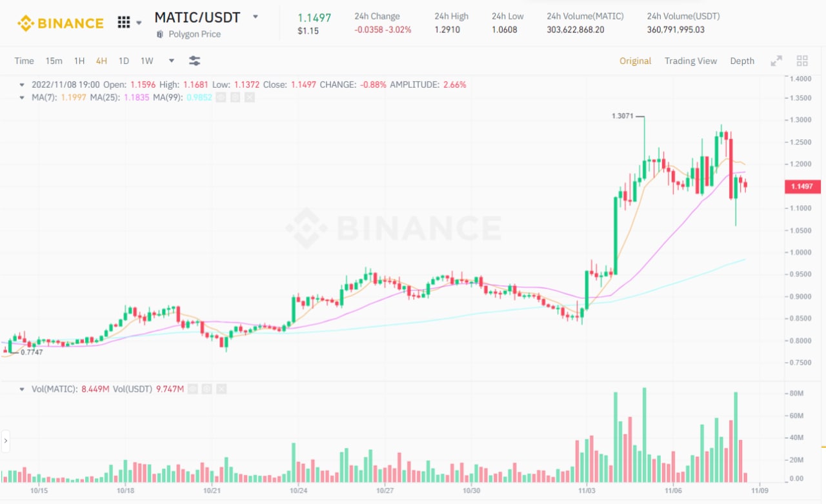This screenshot has width=826, height=504.
Task: Collapse the MA(7) indicator legend row
Action: [x=23, y=97]
